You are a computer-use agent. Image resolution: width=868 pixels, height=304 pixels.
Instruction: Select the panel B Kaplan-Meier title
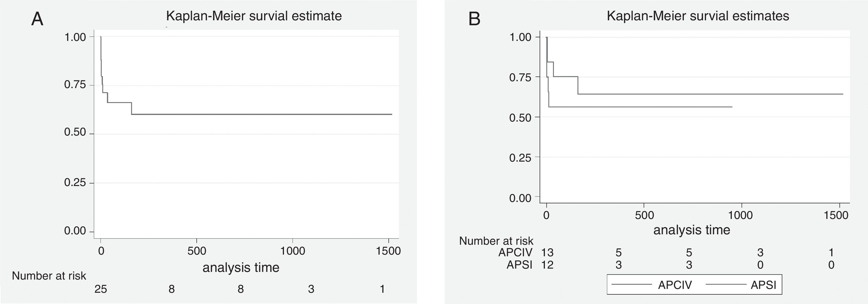(x=698, y=16)
